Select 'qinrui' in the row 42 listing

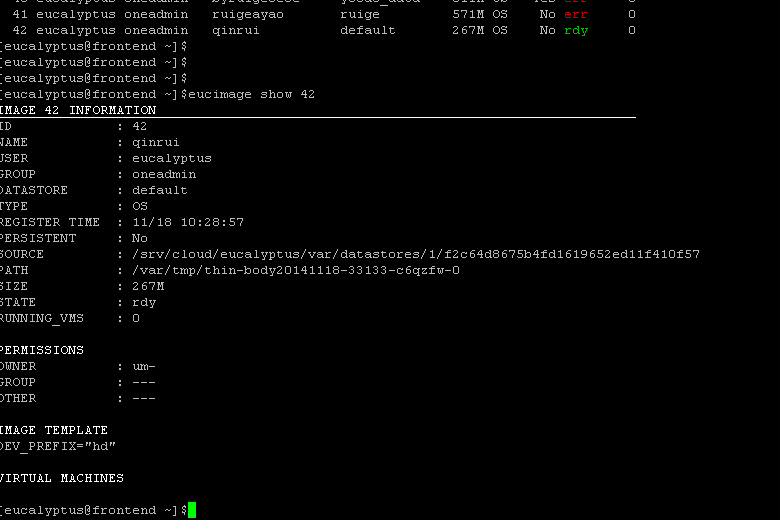(x=236, y=30)
